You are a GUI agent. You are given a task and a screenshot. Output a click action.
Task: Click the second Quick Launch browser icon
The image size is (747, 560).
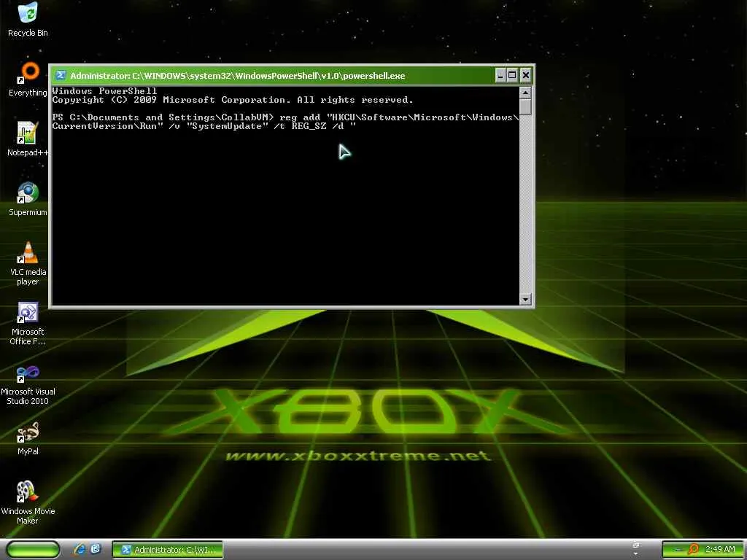pyautogui.click(x=96, y=549)
